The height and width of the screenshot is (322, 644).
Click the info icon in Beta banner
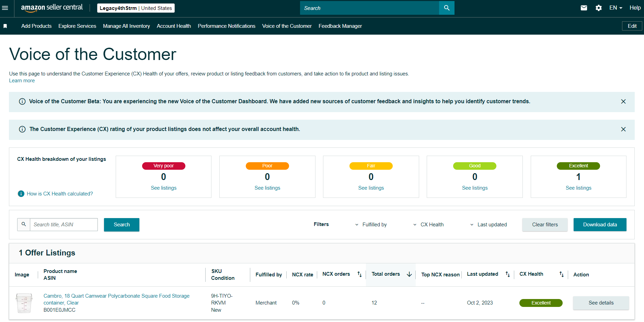tap(22, 102)
